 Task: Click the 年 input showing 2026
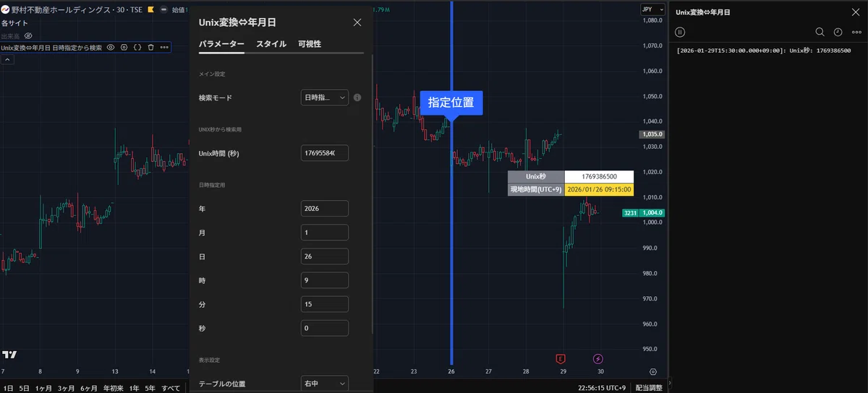tap(325, 208)
